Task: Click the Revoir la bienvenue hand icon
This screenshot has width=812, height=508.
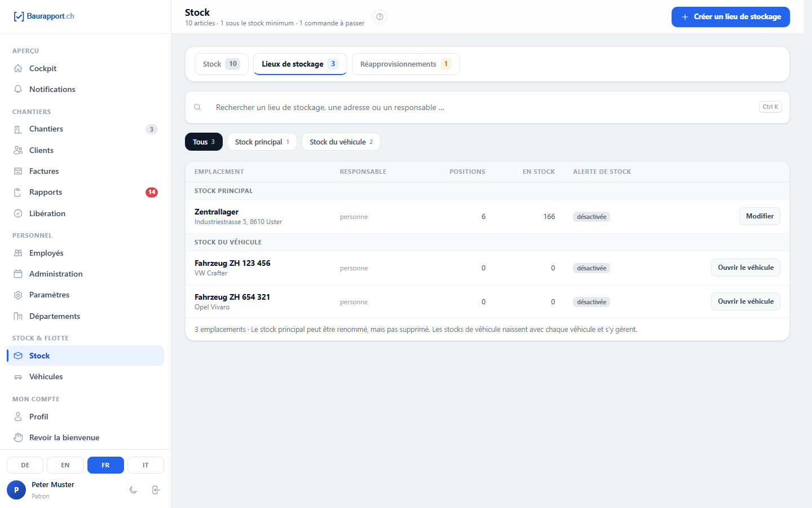Action: tap(18, 437)
